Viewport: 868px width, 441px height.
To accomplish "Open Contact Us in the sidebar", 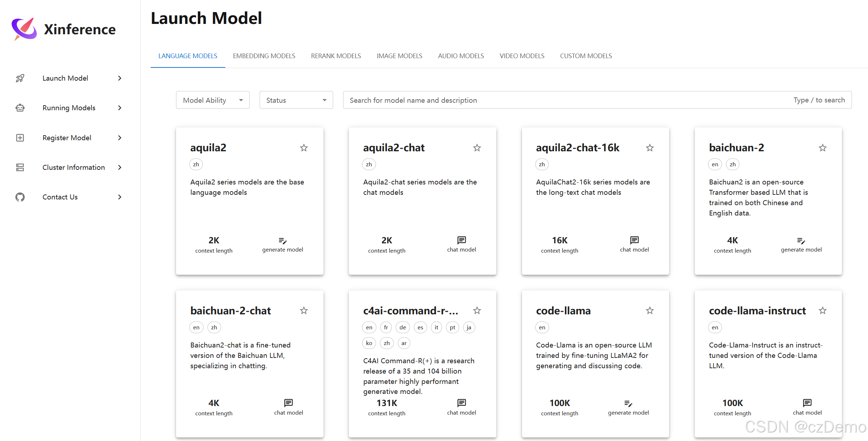I will (69, 197).
